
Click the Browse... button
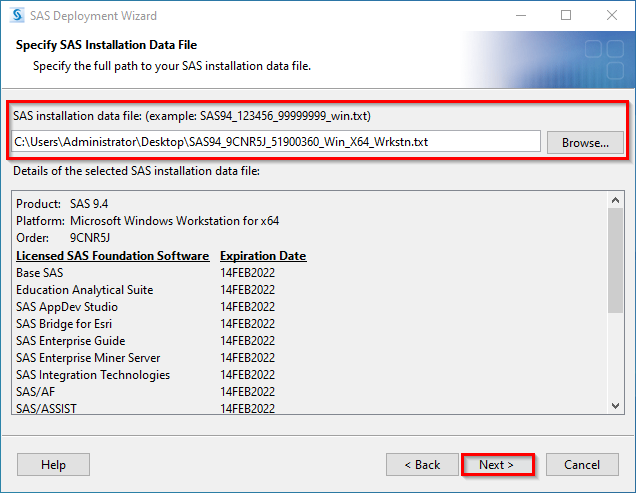click(x=585, y=142)
